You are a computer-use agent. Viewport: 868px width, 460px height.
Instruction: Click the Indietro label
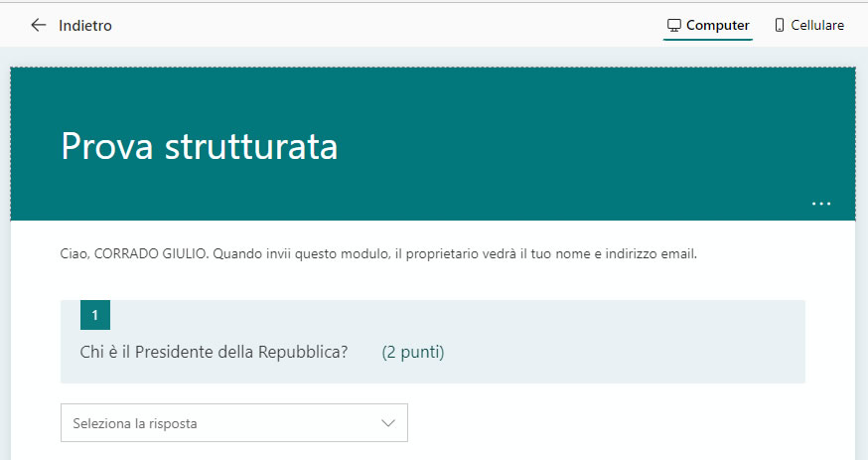pyautogui.click(x=85, y=26)
